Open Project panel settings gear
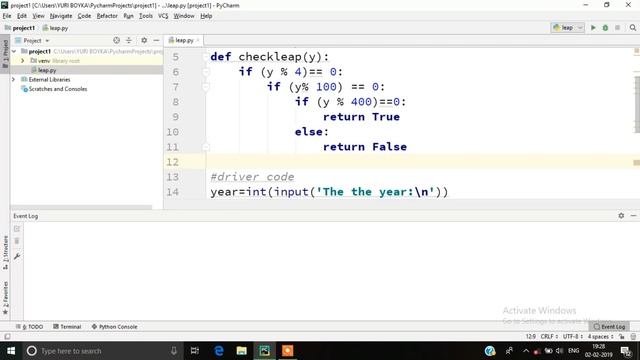The width and height of the screenshot is (640, 360). (x=144, y=40)
